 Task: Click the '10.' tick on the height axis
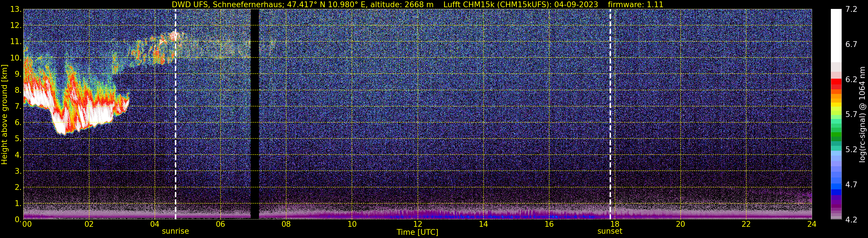pos(16,58)
